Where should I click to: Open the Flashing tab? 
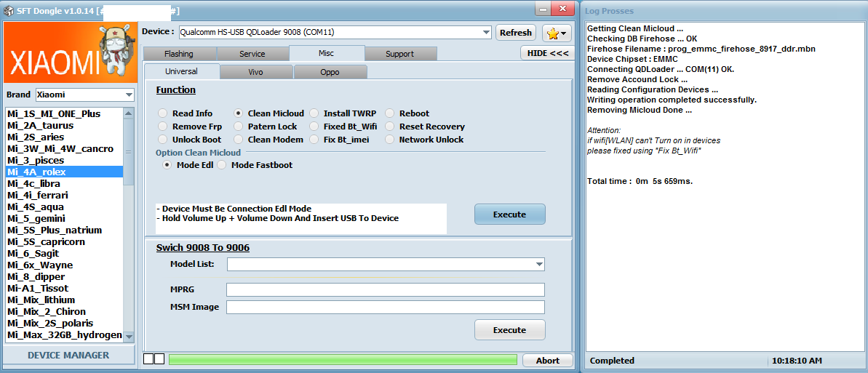(180, 54)
